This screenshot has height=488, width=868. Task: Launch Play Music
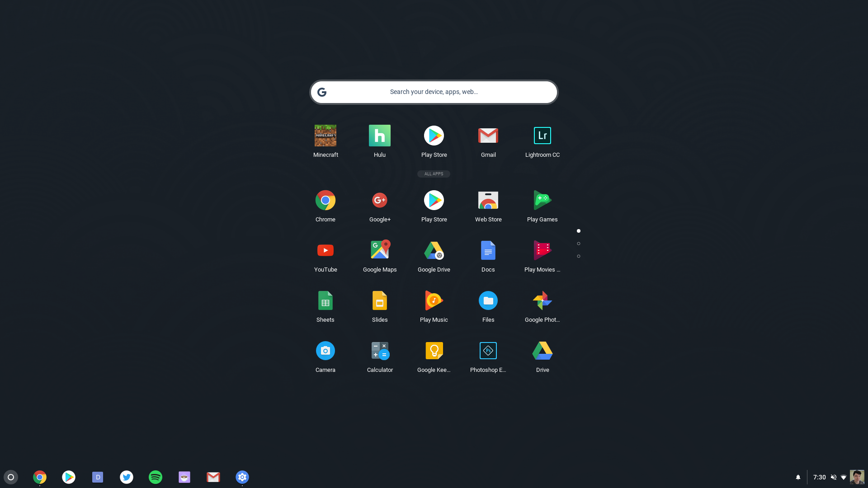pyautogui.click(x=434, y=300)
